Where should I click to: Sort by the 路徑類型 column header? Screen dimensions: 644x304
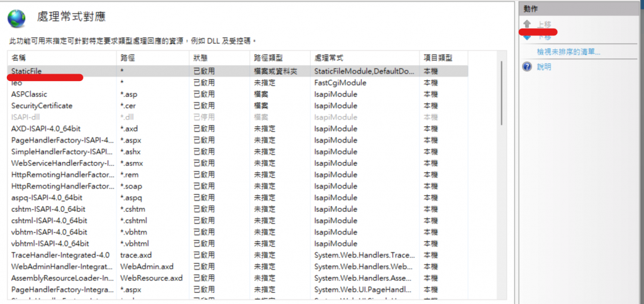click(x=280, y=58)
